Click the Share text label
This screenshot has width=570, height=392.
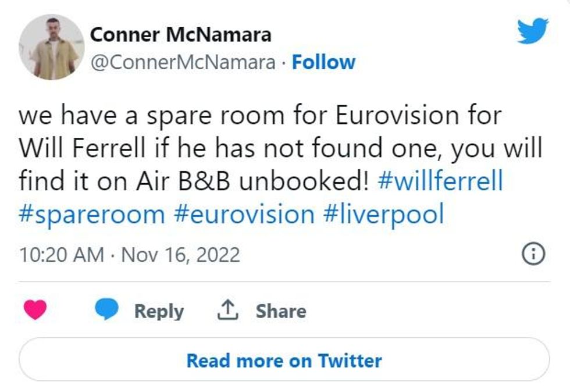pyautogui.click(x=280, y=311)
